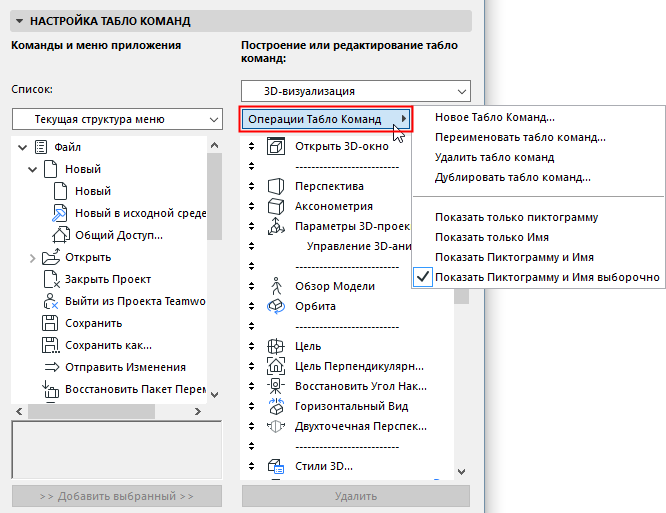Select Новое Табло Команд menu entry
Image resolution: width=666 pixels, height=513 pixels.
click(x=495, y=118)
